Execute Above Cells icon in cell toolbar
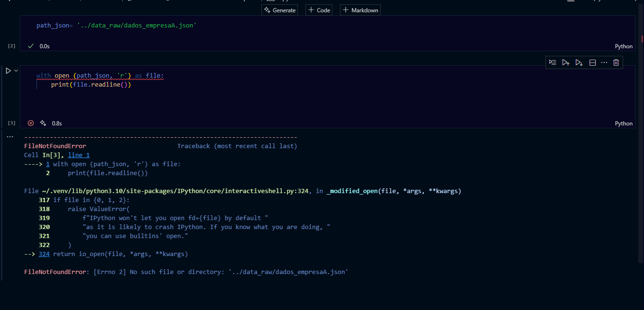The image size is (644, 310). pyautogui.click(x=565, y=62)
